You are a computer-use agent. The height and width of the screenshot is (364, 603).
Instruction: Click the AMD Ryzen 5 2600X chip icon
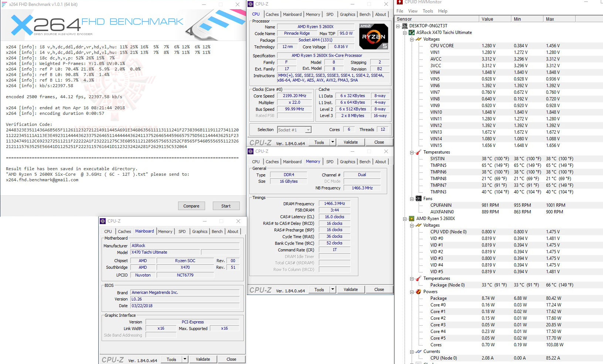412,219
